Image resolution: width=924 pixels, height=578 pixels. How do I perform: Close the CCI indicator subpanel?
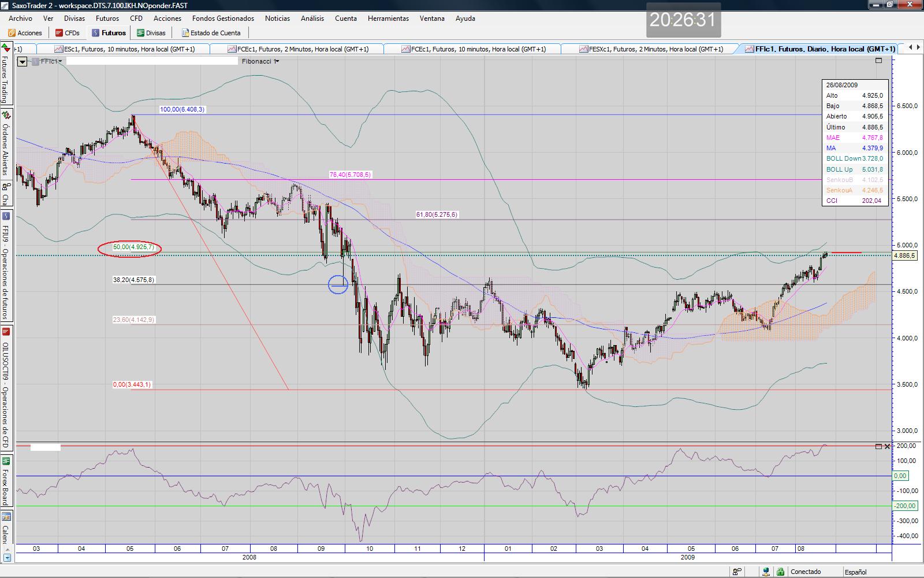(887, 446)
